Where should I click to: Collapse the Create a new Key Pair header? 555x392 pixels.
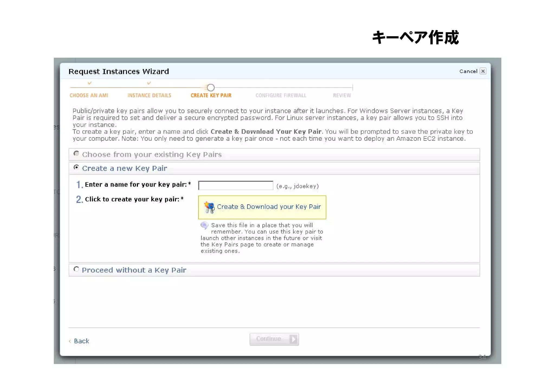125,168
